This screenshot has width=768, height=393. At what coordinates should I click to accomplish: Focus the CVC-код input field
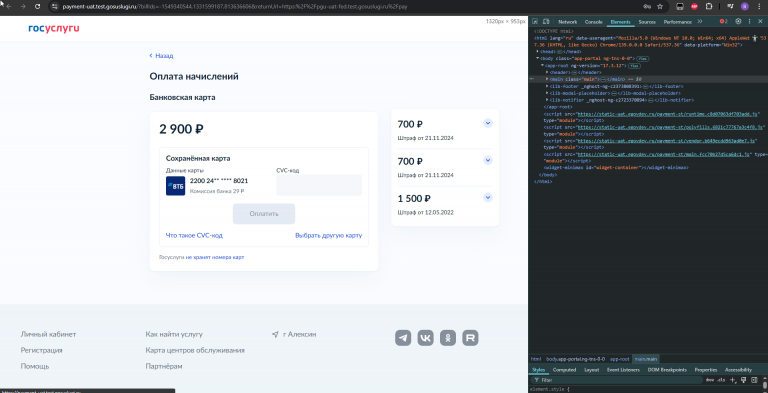pos(319,185)
